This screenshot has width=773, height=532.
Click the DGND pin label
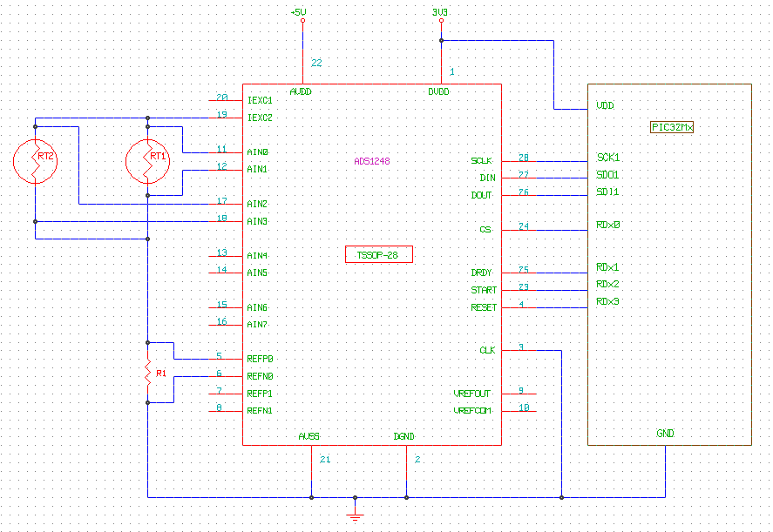pos(404,436)
